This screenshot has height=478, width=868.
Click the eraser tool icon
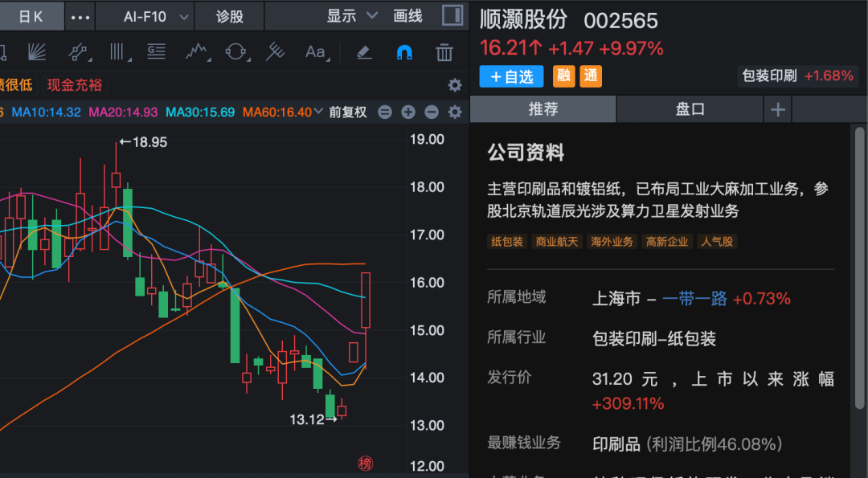pos(364,52)
